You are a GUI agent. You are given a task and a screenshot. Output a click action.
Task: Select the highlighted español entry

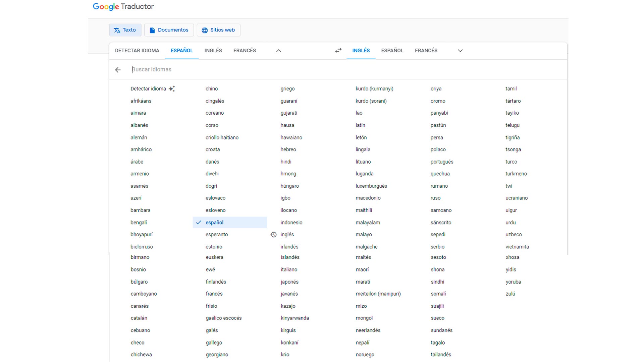click(x=230, y=223)
